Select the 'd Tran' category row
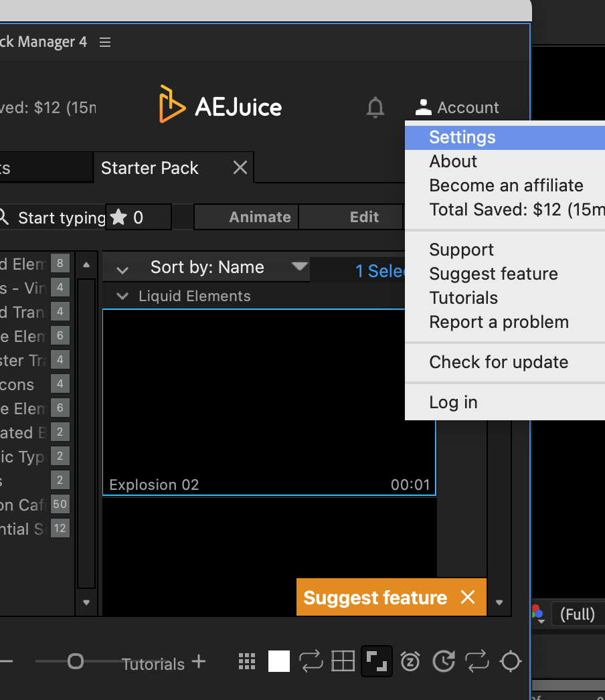The image size is (605, 700). [35, 312]
